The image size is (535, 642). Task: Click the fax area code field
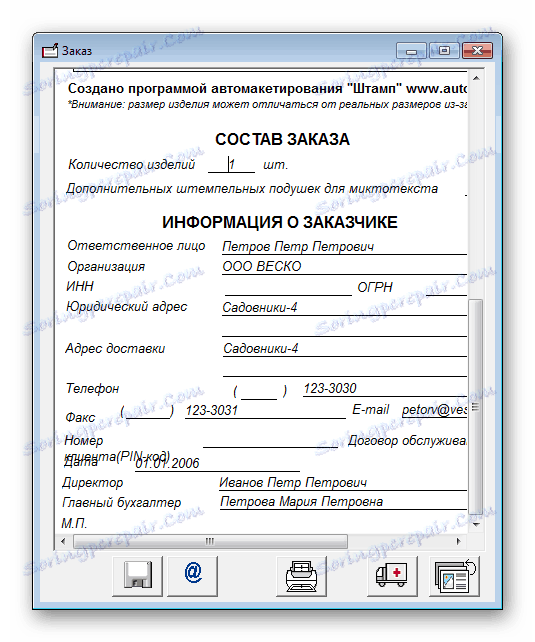coord(148,411)
